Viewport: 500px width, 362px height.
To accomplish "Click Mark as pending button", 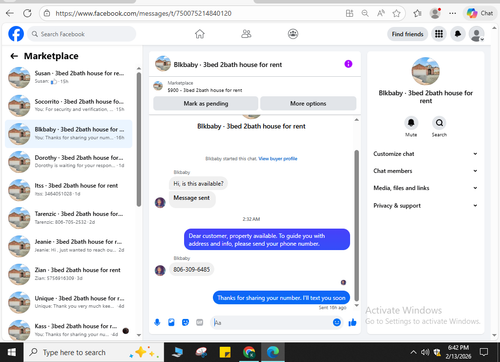I will coord(206,103).
